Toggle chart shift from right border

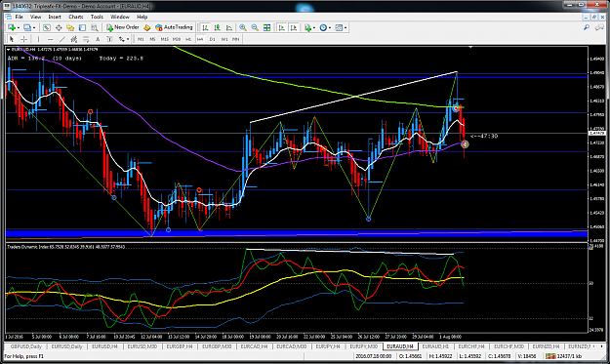(x=294, y=27)
